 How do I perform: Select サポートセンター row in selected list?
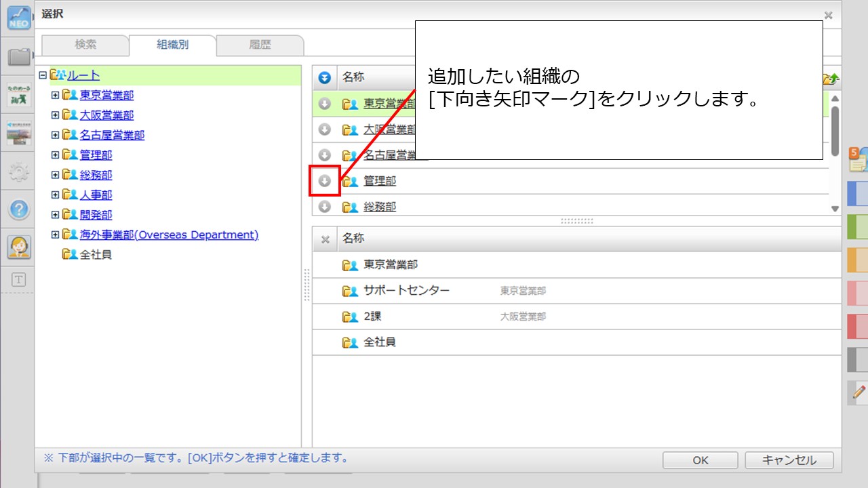pyautogui.click(x=406, y=291)
